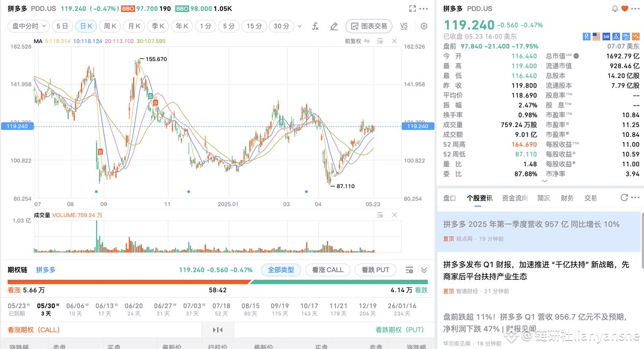Switch chart to 季K period
Viewport: 644px width, 349px height.
point(158,26)
